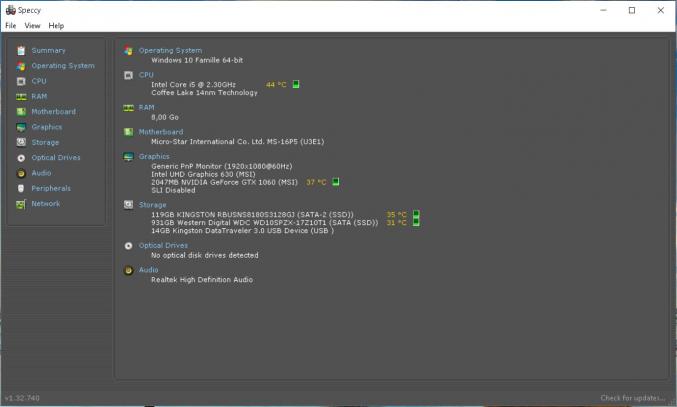Image resolution: width=677 pixels, height=407 pixels.
Task: Click the disk icon beside Storage heading
Action: click(128, 205)
